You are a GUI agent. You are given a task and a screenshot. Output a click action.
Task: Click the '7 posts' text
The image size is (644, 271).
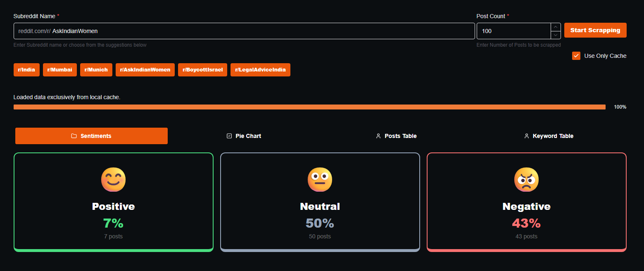click(x=113, y=236)
